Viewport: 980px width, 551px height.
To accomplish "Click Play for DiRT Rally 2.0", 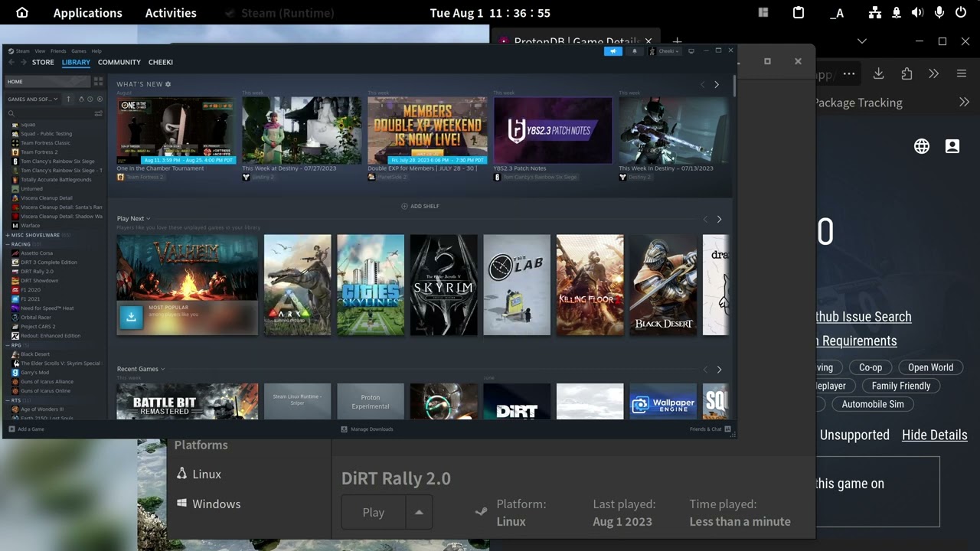I will pos(374,513).
